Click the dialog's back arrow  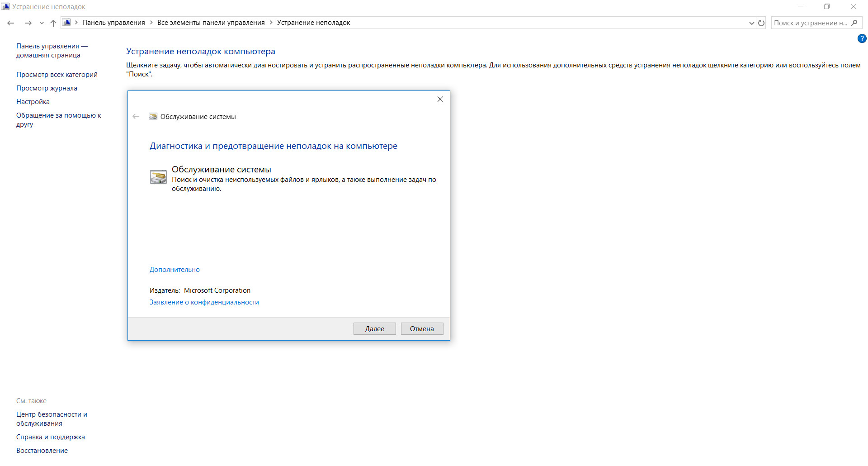pos(136,117)
